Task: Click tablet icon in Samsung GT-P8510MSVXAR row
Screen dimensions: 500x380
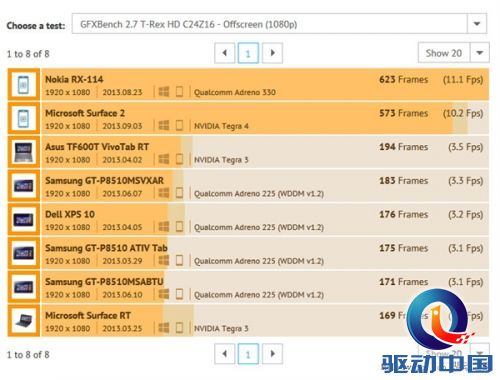Action: 179,193
